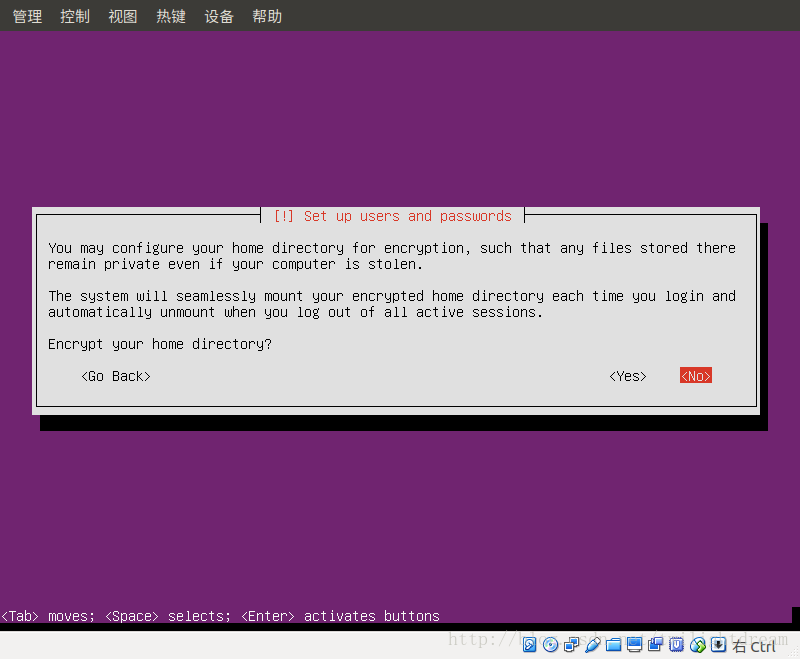Select the Go Back button

pyautogui.click(x=115, y=376)
